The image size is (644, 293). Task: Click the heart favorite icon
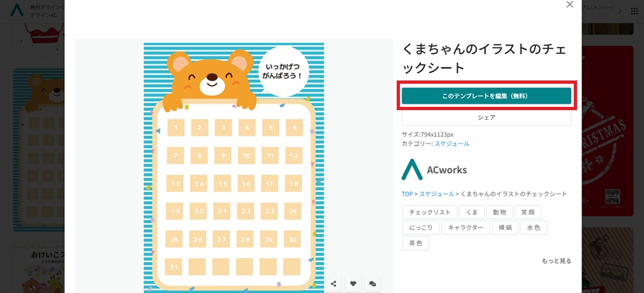tap(353, 283)
